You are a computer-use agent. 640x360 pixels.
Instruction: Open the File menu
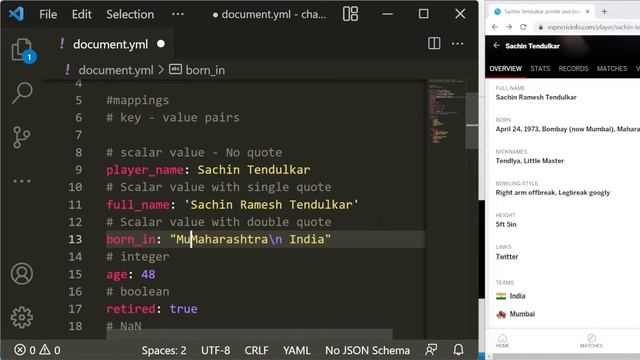pos(48,14)
